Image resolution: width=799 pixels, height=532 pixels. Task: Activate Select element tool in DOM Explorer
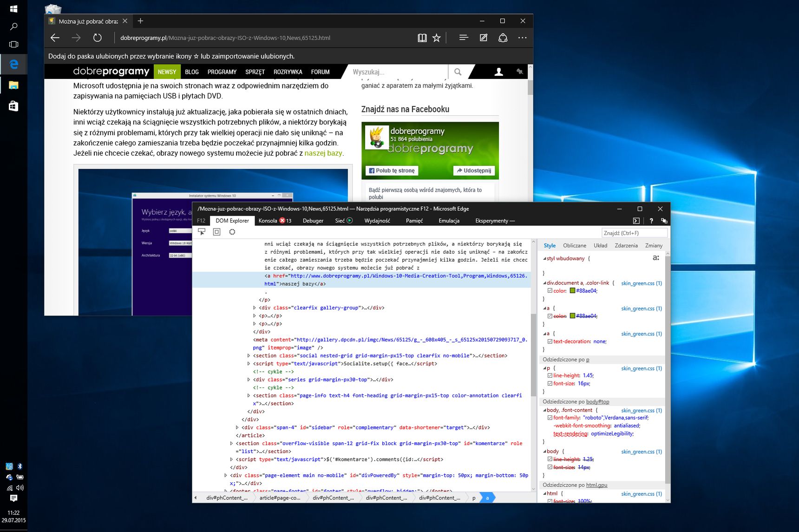(x=202, y=232)
